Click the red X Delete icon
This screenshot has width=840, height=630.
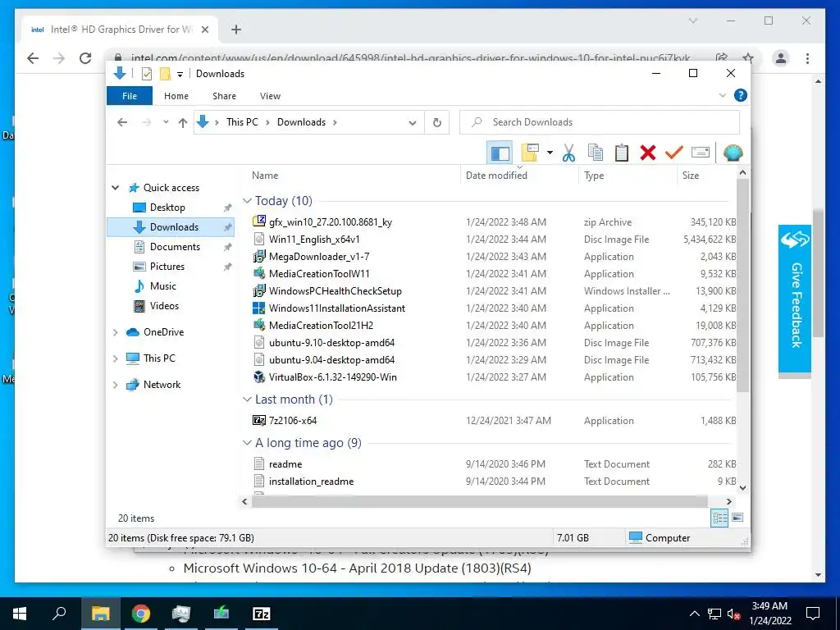coord(648,153)
